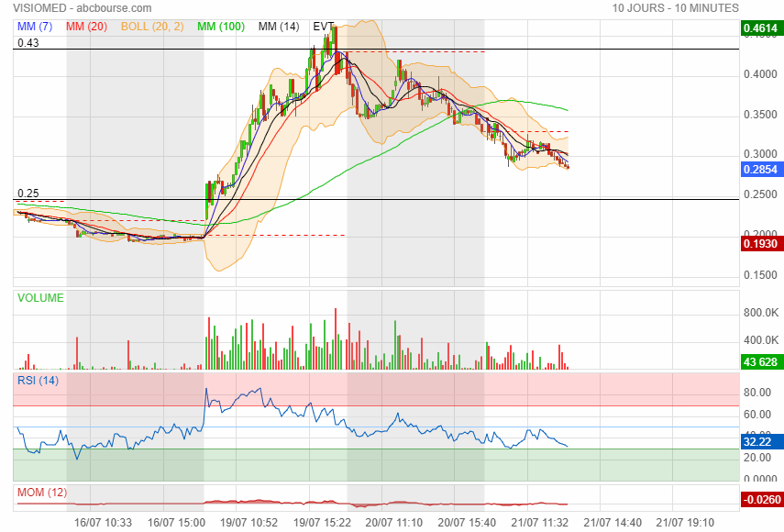Click the VISIOMED - abcbourse.com chart title
The width and height of the screenshot is (784, 532).
(x=82, y=8)
